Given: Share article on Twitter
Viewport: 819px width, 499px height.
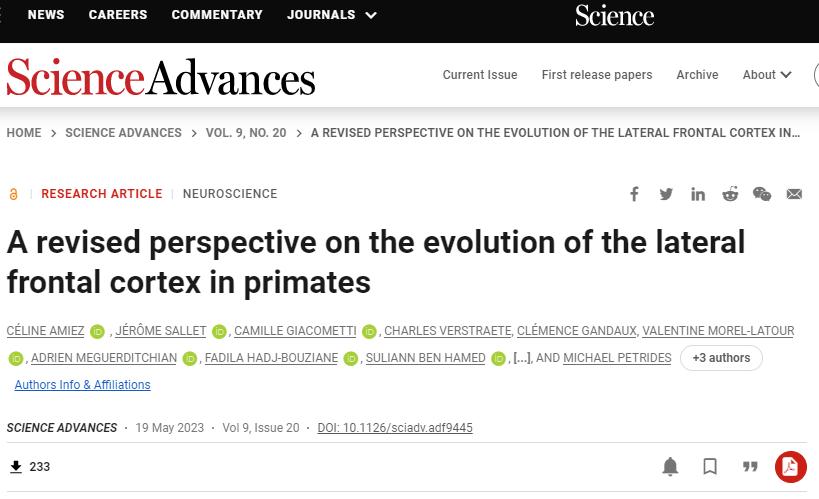Looking at the screenshot, I should click(666, 194).
